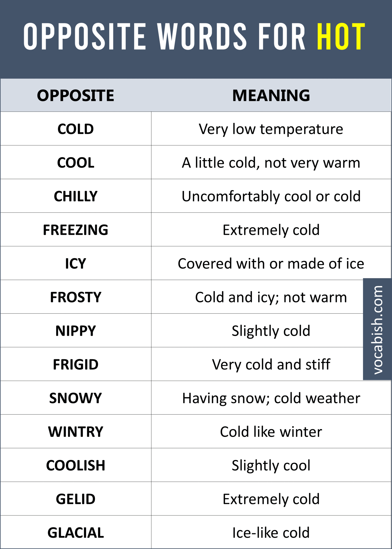Click the GELID word
This screenshot has width=392, height=549.
(x=76, y=499)
